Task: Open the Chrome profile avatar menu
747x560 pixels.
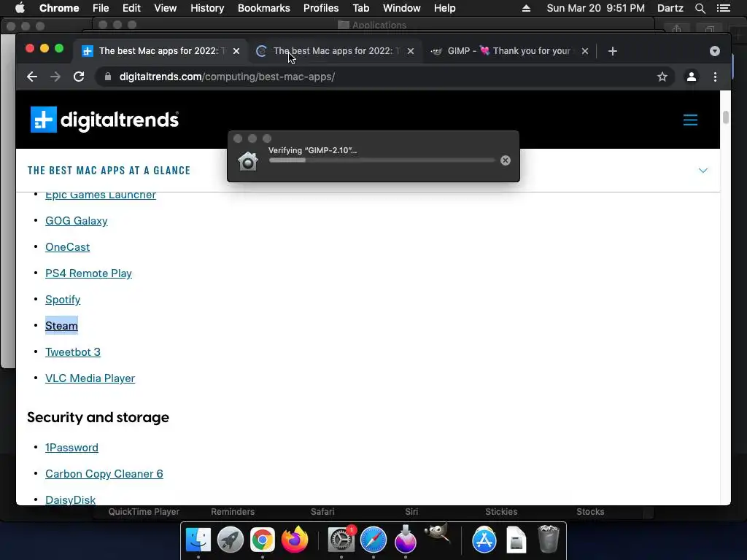Action: tap(692, 77)
